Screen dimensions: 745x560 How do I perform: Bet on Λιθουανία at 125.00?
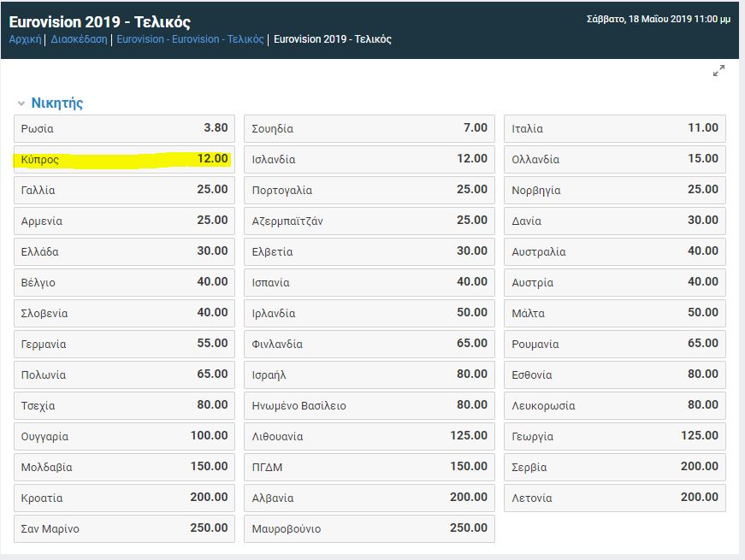click(370, 437)
